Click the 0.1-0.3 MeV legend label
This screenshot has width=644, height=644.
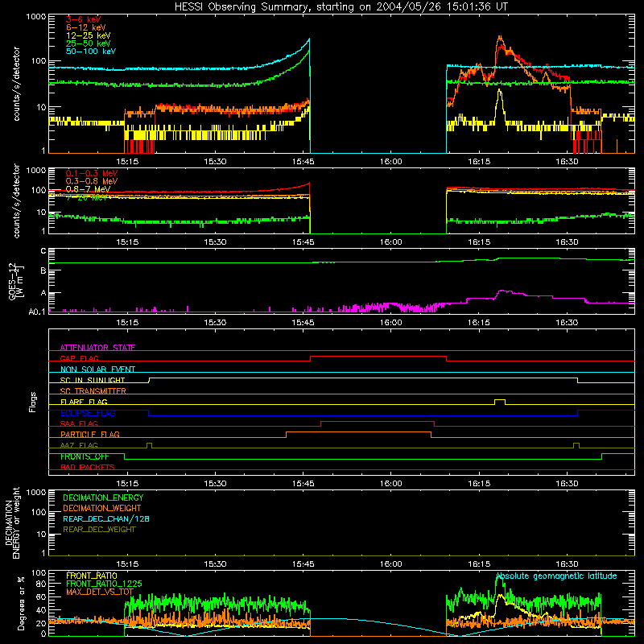(92, 173)
